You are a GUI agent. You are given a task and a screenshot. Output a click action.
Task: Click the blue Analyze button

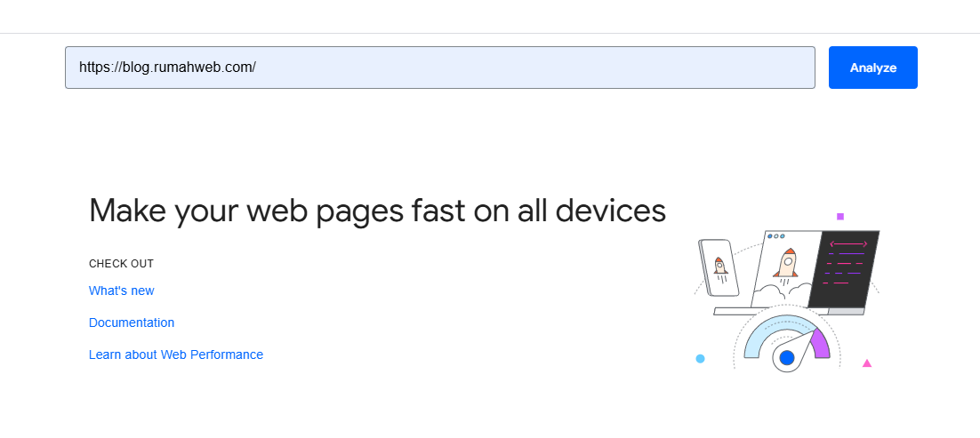pos(873,68)
